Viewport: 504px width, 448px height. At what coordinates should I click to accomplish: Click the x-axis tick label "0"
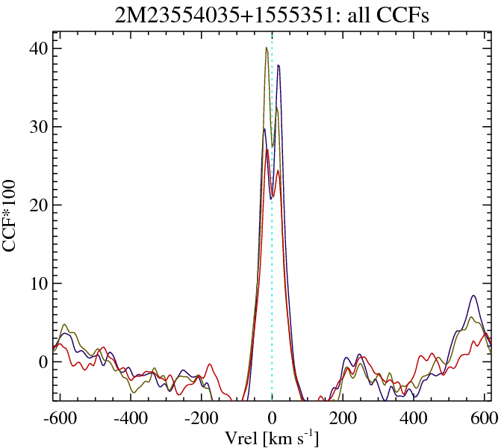pos(272,417)
